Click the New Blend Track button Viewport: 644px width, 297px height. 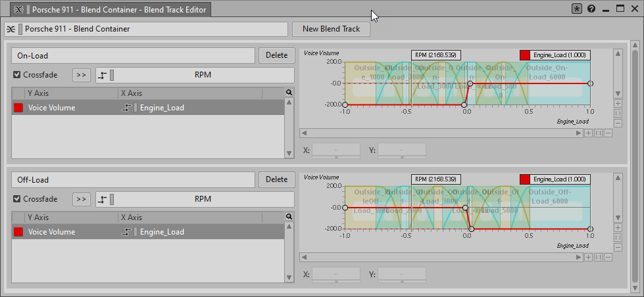(x=331, y=29)
